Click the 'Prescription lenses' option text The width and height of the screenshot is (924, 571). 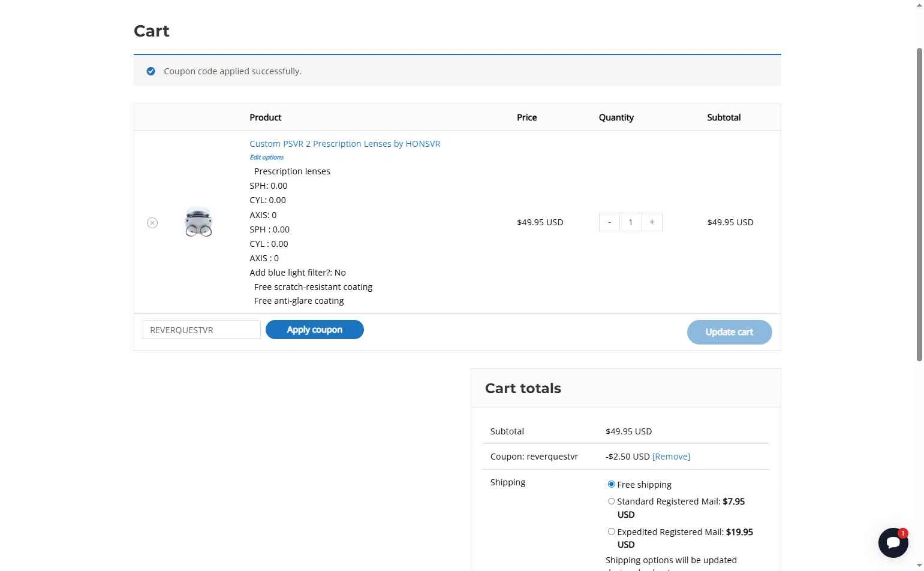tap(292, 171)
